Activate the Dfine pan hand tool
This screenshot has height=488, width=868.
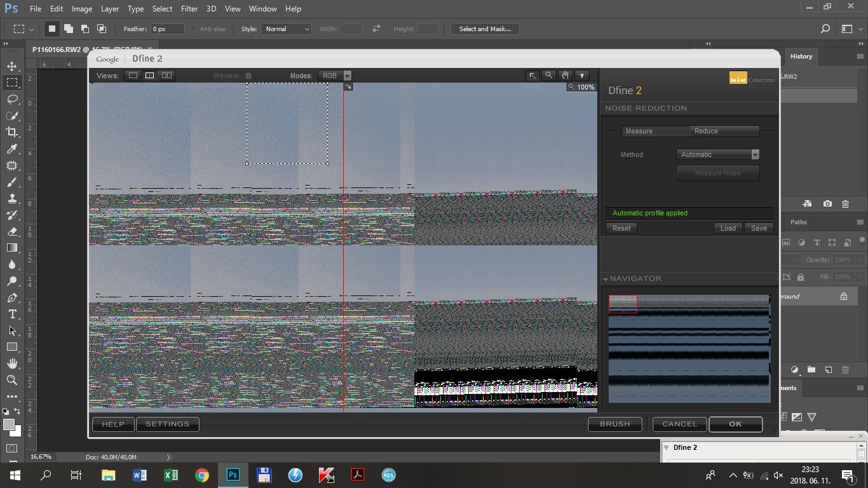point(566,76)
